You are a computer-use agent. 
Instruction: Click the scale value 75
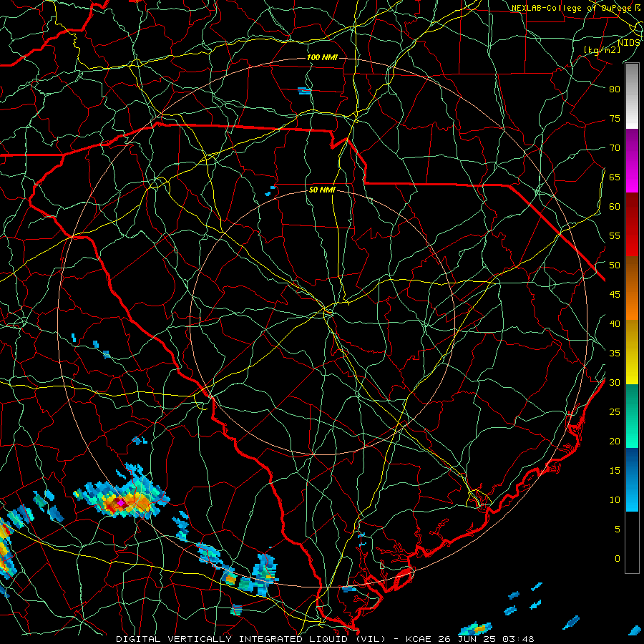click(x=615, y=119)
